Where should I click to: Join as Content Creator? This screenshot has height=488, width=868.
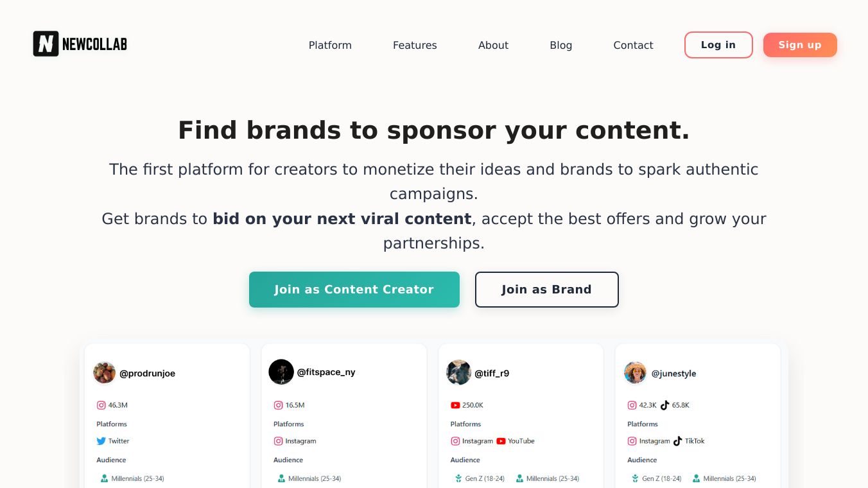[354, 290]
